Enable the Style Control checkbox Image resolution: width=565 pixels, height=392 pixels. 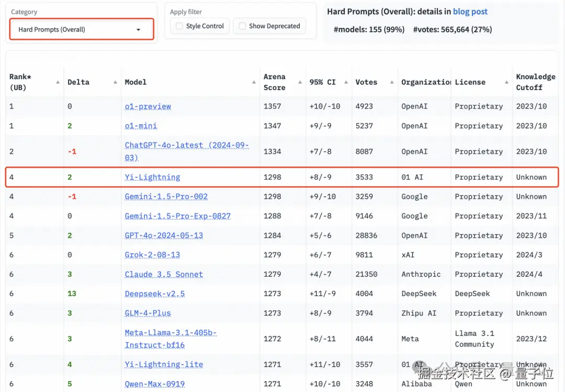179,26
